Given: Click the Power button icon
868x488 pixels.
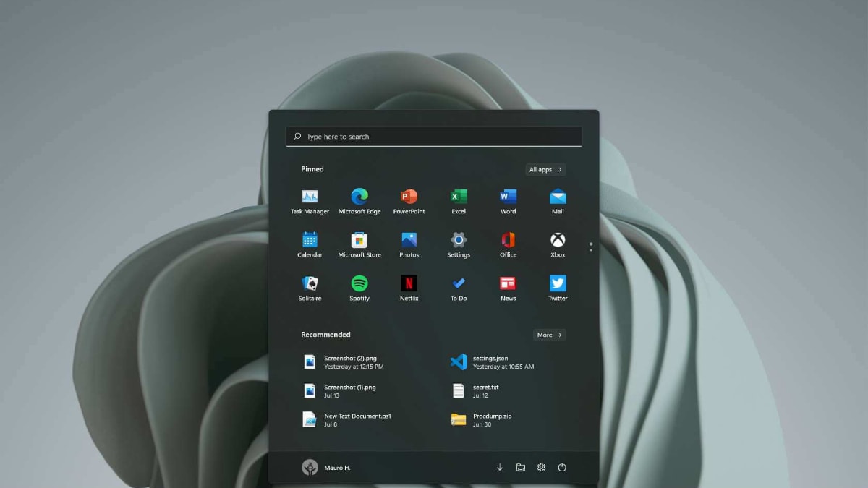Looking at the screenshot, I should tap(562, 468).
